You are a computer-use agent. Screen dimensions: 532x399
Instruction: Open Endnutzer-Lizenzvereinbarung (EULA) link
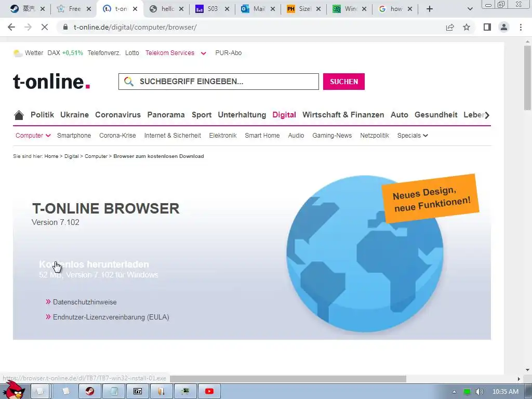click(x=111, y=317)
